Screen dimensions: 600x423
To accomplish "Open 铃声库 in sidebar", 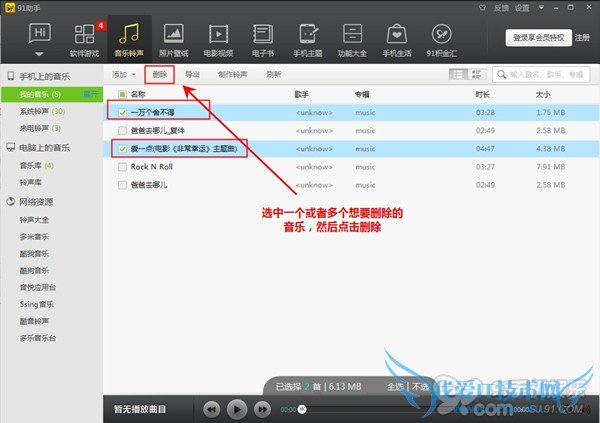I will point(31,183).
